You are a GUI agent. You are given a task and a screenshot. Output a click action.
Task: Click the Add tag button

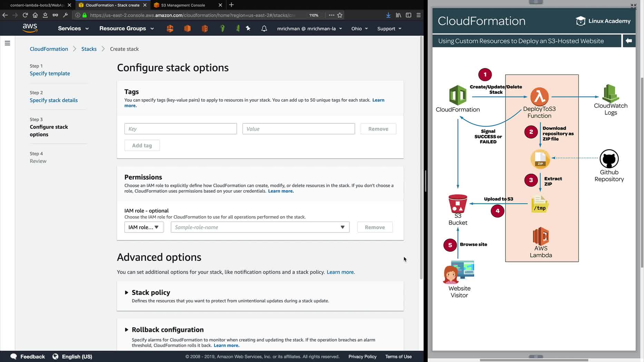pyautogui.click(x=142, y=145)
